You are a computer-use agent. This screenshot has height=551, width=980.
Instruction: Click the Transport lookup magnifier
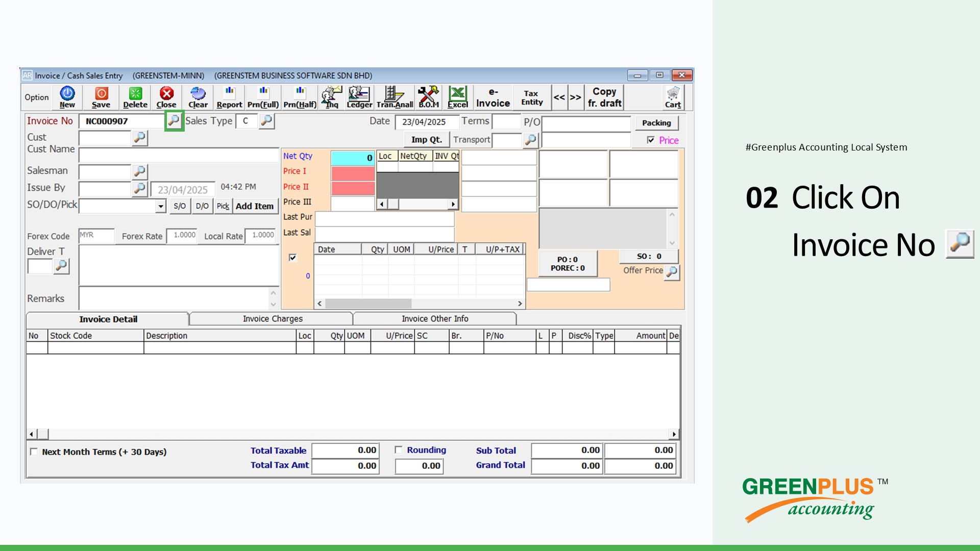click(x=531, y=140)
